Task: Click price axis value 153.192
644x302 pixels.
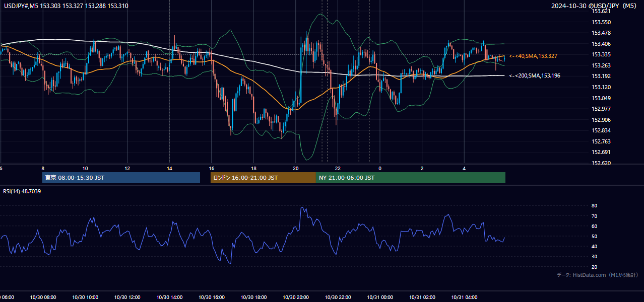Action: 600,76
